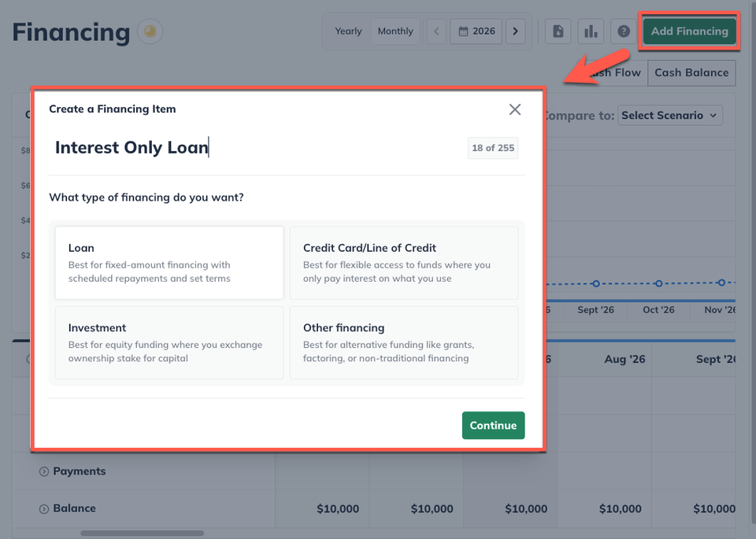Viewport: 756px width, 539px height.
Task: Click the Add Financing button
Action: click(x=690, y=31)
